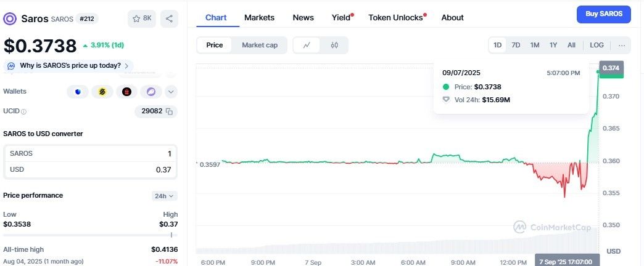Click the SAROS amount input field
The image size is (644, 266).
[x=90, y=154]
